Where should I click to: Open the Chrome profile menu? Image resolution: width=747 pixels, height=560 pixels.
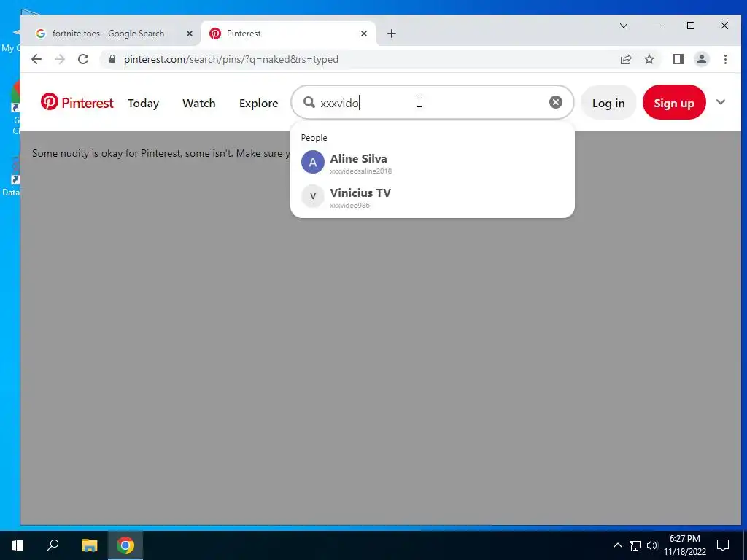(701, 60)
